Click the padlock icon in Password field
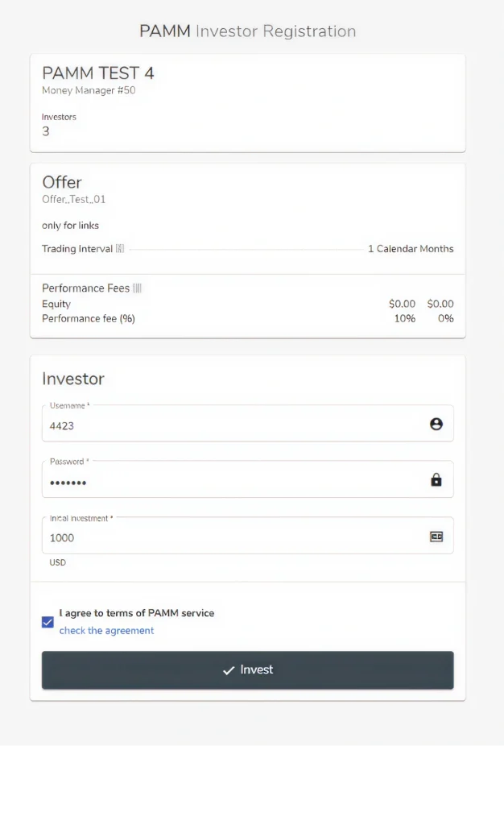 click(x=436, y=479)
